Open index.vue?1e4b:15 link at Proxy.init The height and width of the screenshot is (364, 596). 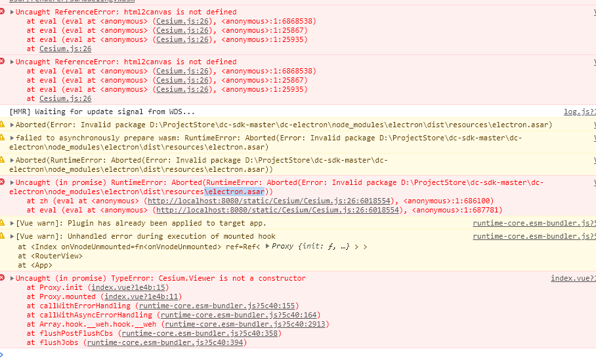[129, 288]
